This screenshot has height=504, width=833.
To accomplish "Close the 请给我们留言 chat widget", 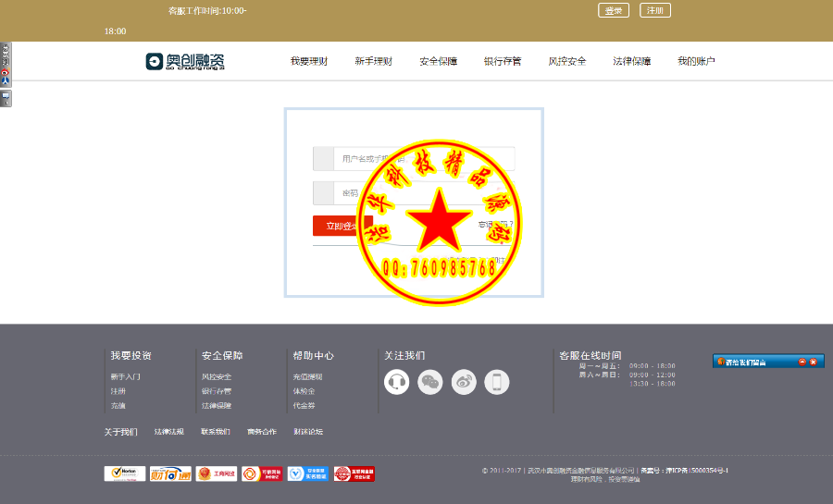I will [x=813, y=362].
